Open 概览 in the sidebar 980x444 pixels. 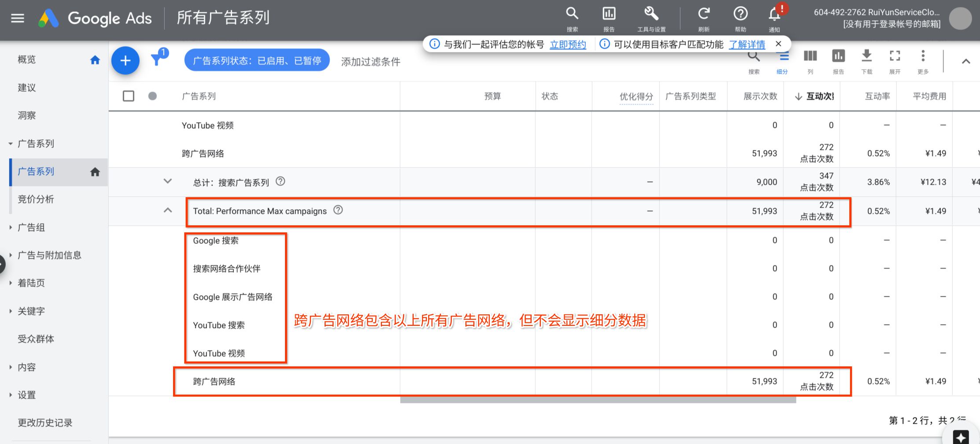27,60
